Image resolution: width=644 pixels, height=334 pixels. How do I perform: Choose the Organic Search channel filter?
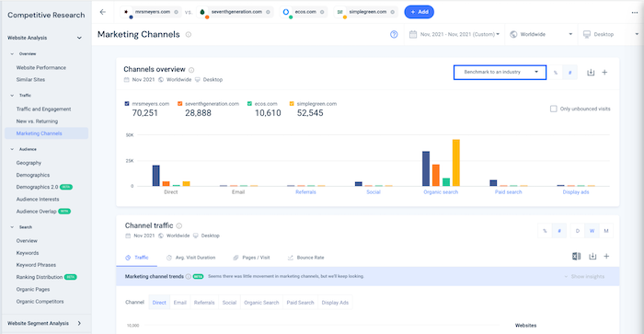[x=261, y=303]
